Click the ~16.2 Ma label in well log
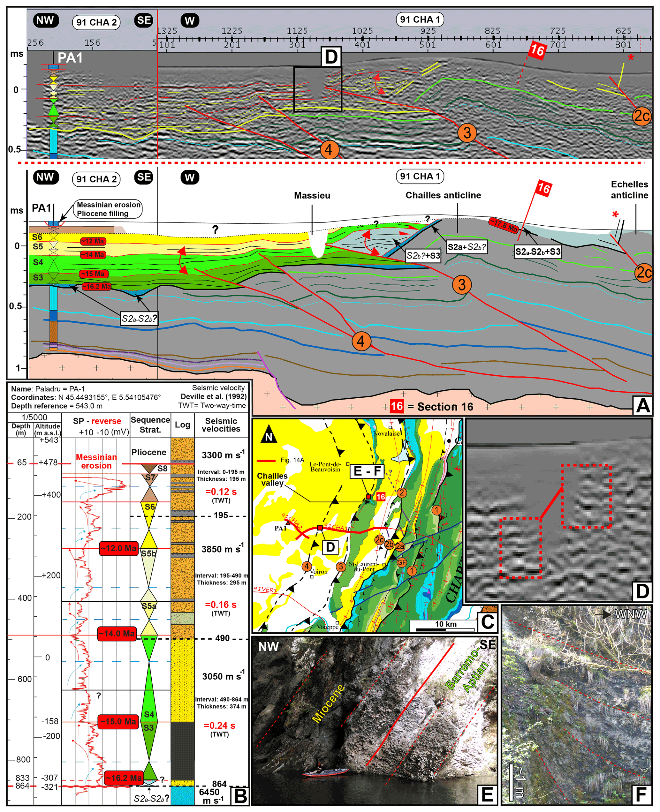Screen dimensions: 660x812 (124, 778)
